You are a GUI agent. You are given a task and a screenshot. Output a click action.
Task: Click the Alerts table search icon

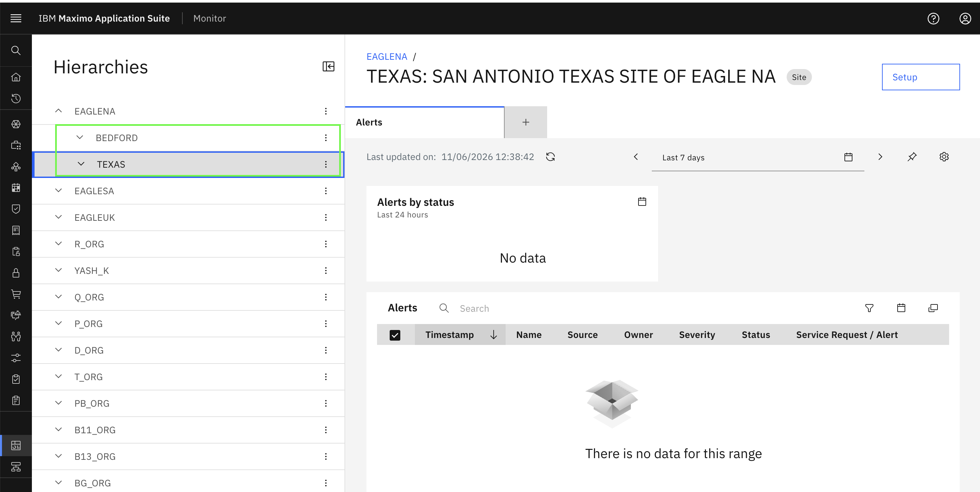pyautogui.click(x=444, y=308)
